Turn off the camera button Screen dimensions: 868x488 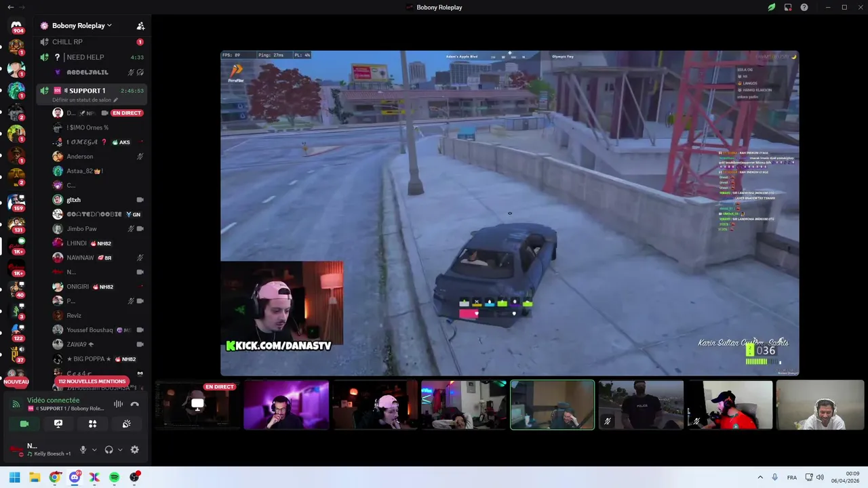click(x=24, y=424)
